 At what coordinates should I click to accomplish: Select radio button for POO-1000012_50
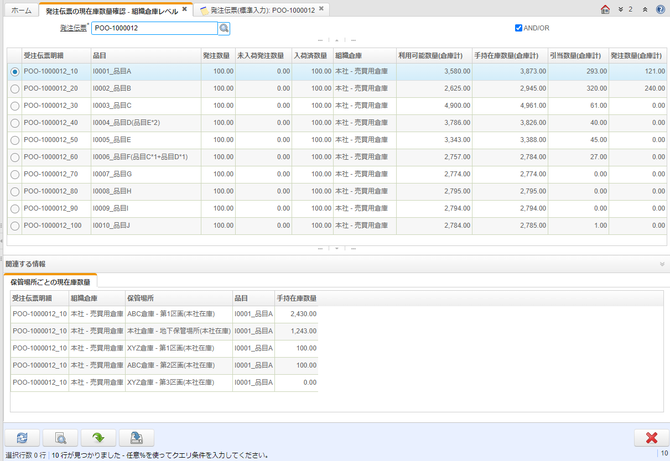pyautogui.click(x=15, y=140)
